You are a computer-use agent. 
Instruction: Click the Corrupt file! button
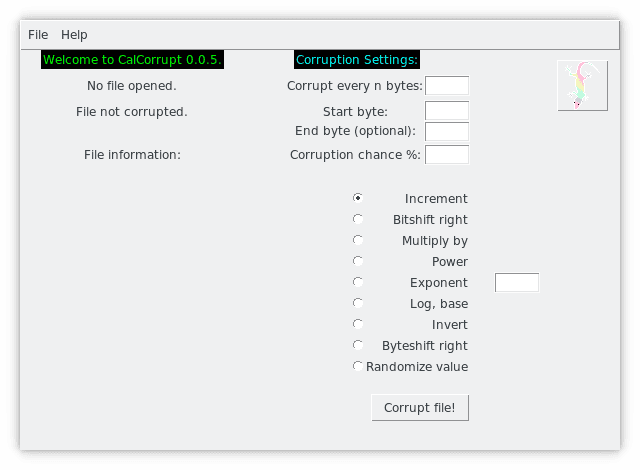420,408
